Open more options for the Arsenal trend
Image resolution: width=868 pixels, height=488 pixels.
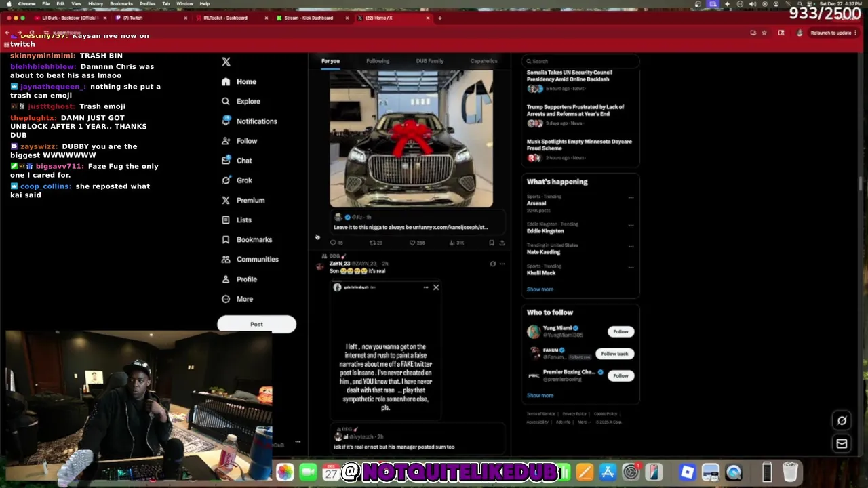(631, 198)
